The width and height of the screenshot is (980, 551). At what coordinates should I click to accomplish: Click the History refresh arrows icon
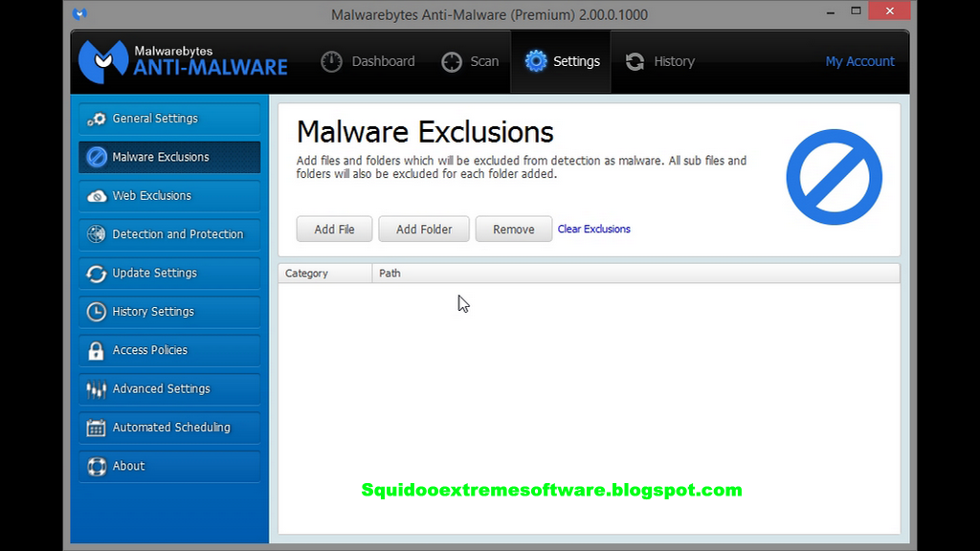pyautogui.click(x=635, y=61)
